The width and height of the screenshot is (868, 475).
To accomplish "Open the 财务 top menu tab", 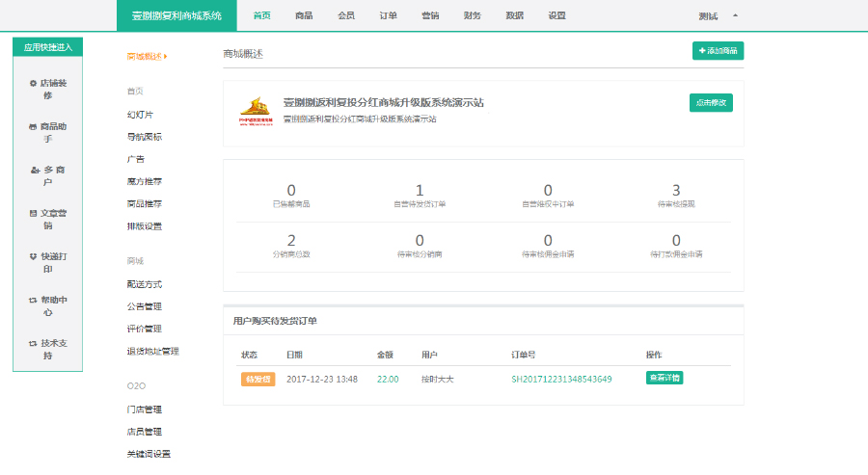I will 473,15.
